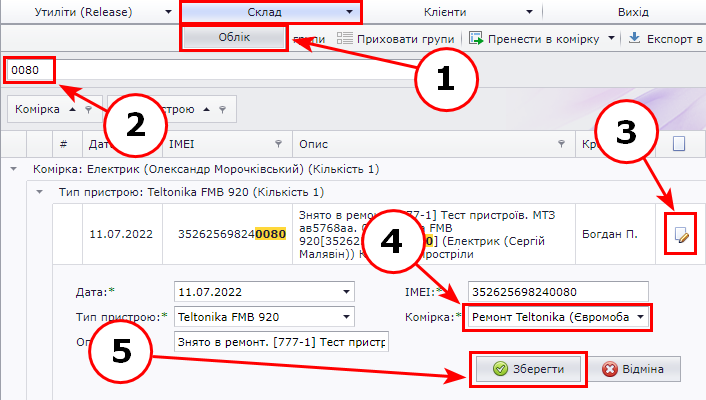Click the Приховати групи list icon

[x=345, y=39]
